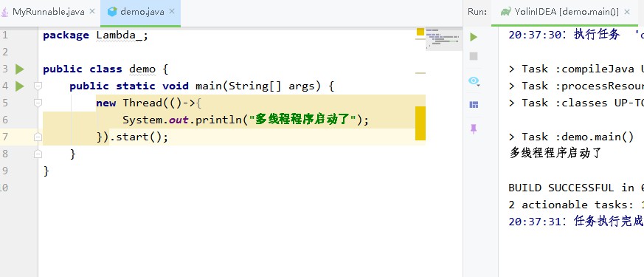Click the fold end marker on line 8
This screenshot has width=644, height=277.
[x=38, y=154]
